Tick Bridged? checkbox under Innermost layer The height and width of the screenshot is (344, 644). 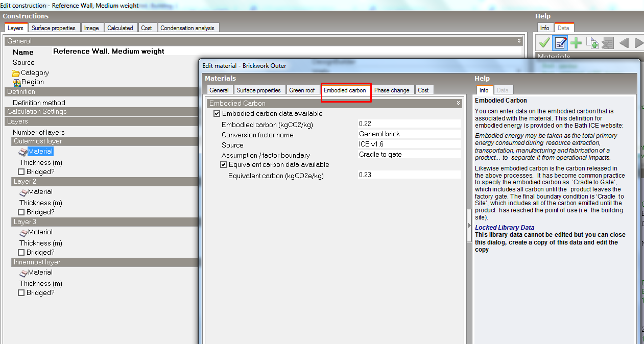click(21, 293)
